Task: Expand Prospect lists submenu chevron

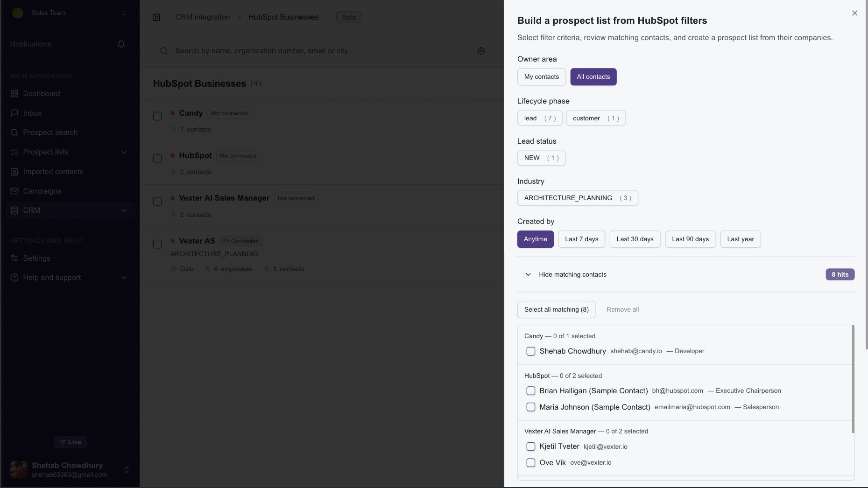Action: 124,152
